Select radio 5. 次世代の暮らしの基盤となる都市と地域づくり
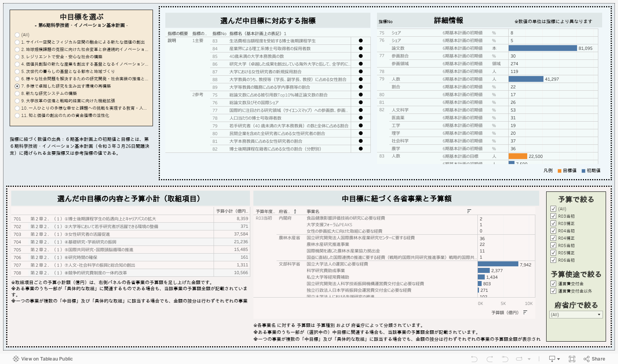 click(17, 71)
